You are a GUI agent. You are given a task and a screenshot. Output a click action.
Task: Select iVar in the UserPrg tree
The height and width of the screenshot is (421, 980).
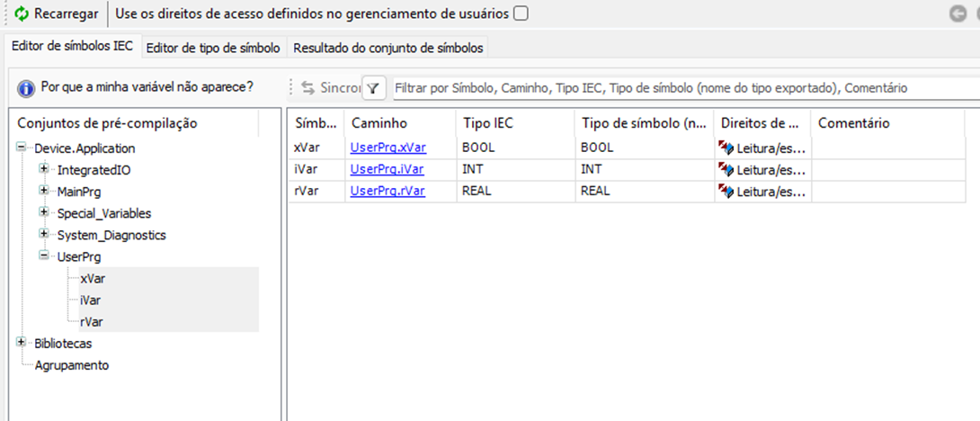[89, 300]
